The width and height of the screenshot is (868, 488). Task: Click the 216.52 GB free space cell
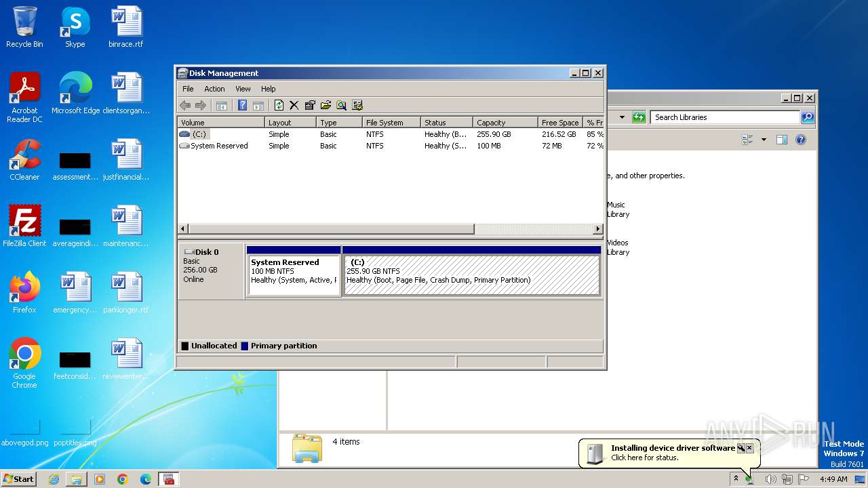[559, 134]
